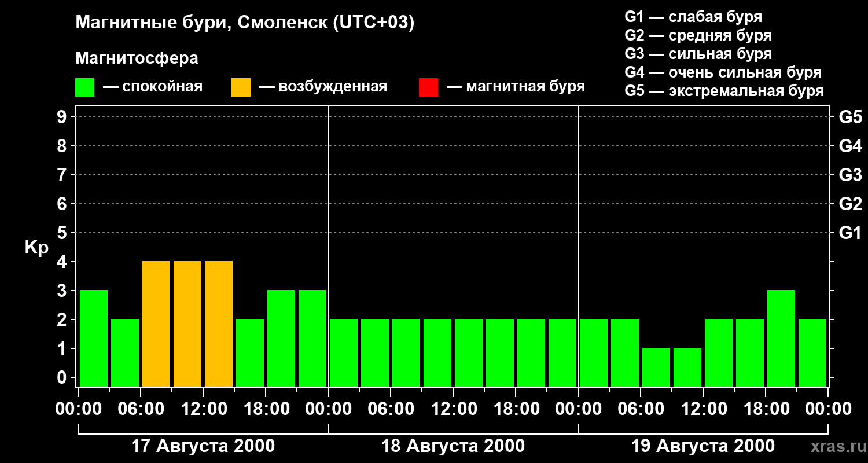Screen dimensions: 868x463
Task: Click the red "магнитная буря" legend swatch
Action: tap(428, 87)
